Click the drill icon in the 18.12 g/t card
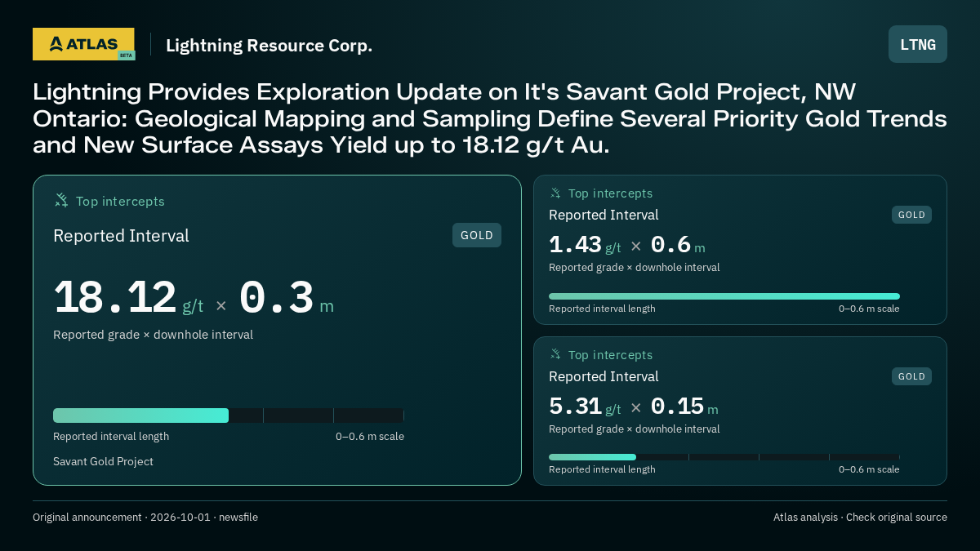The height and width of the screenshot is (551, 980). [61, 200]
